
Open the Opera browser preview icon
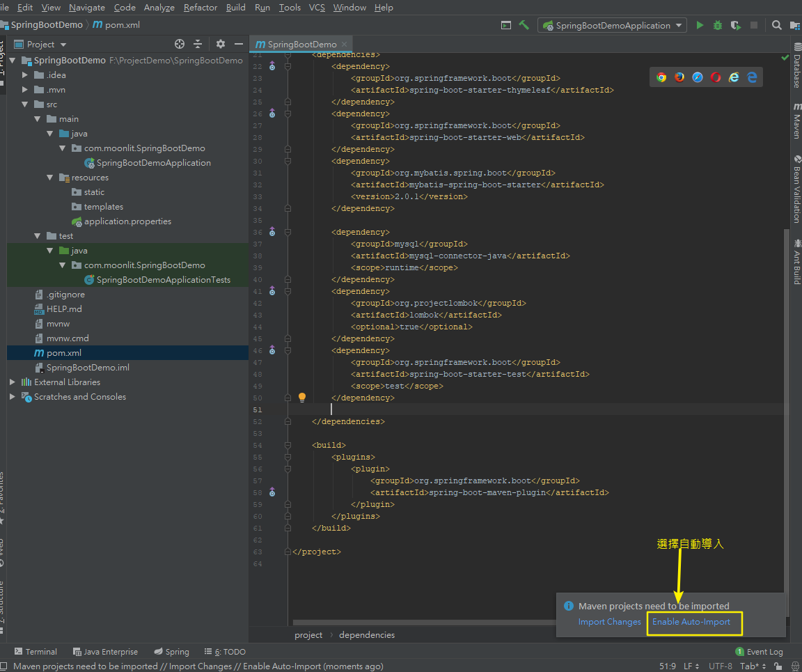pyautogui.click(x=716, y=77)
